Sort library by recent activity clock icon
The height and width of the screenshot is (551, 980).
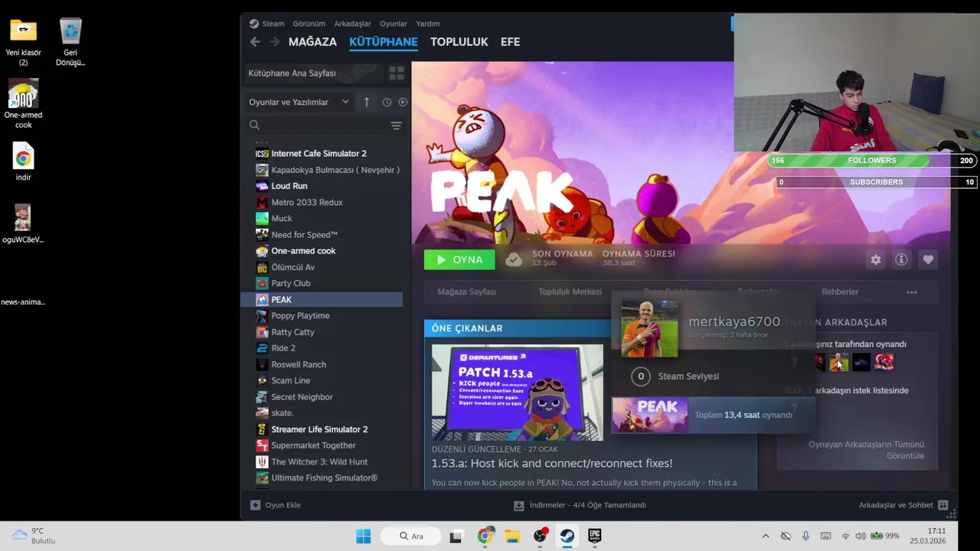[x=387, y=102]
